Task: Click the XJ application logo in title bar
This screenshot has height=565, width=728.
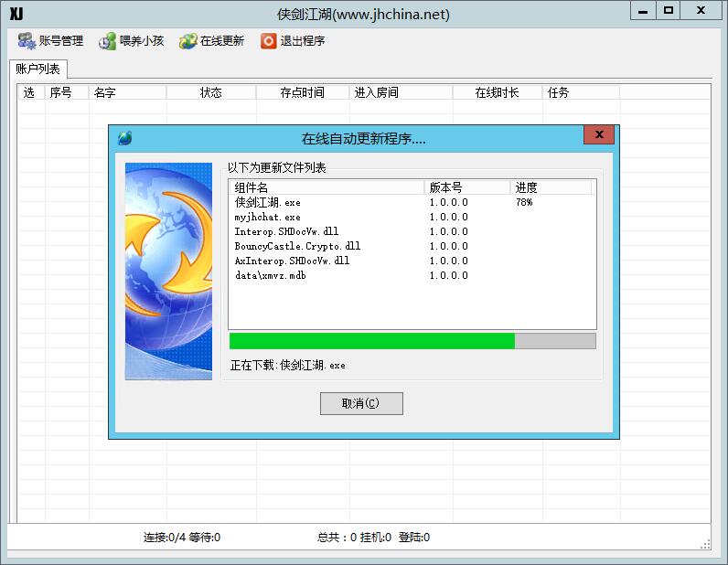Action: click(16, 14)
